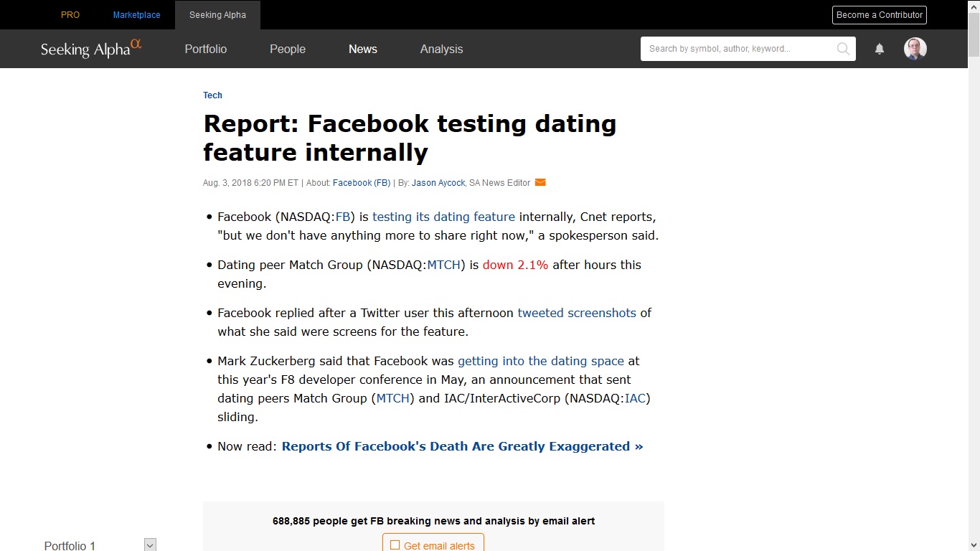Image resolution: width=980 pixels, height=551 pixels.
Task: Click 'Aug. 3, 2018 6:20 PM ET' timestamp
Action: point(250,183)
